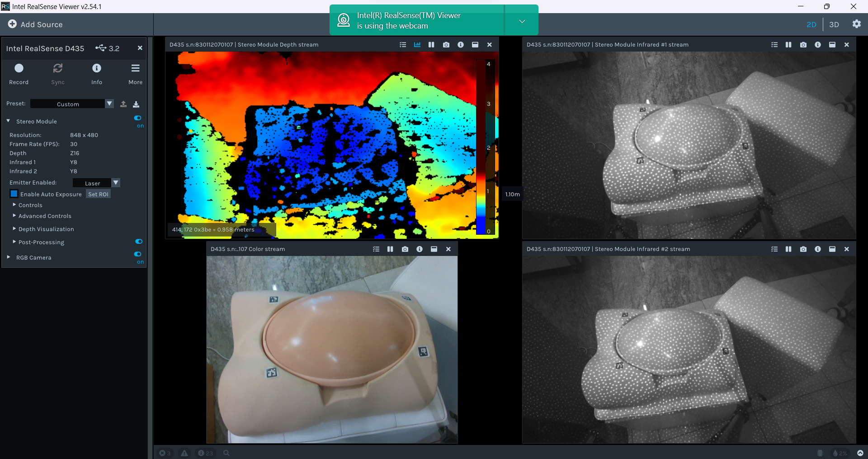Take a snapshot of the Color stream
The height and width of the screenshot is (459, 868).
tap(405, 249)
